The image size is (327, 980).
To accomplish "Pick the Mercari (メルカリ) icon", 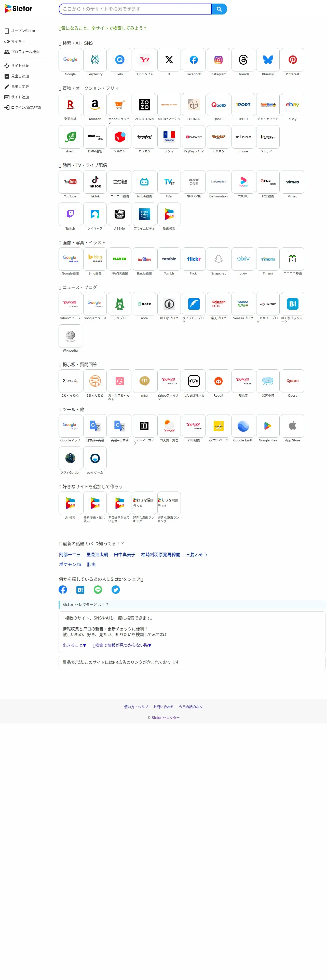I will [x=119, y=137].
